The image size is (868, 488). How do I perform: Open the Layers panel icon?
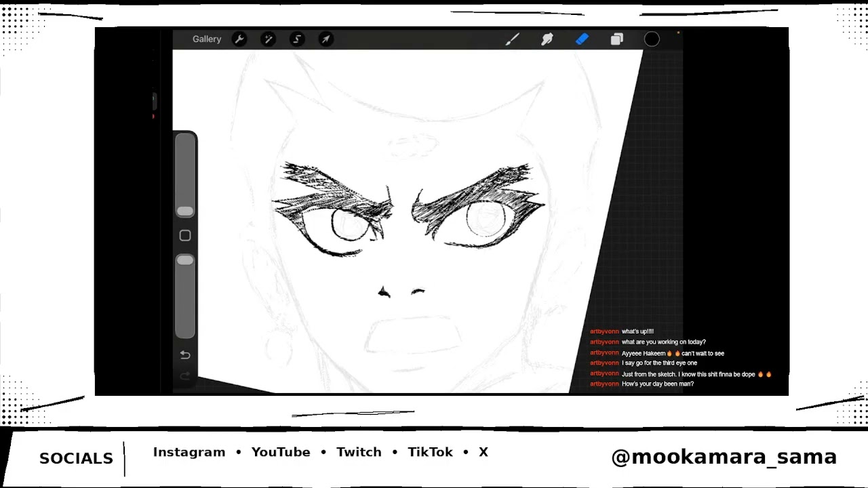616,39
